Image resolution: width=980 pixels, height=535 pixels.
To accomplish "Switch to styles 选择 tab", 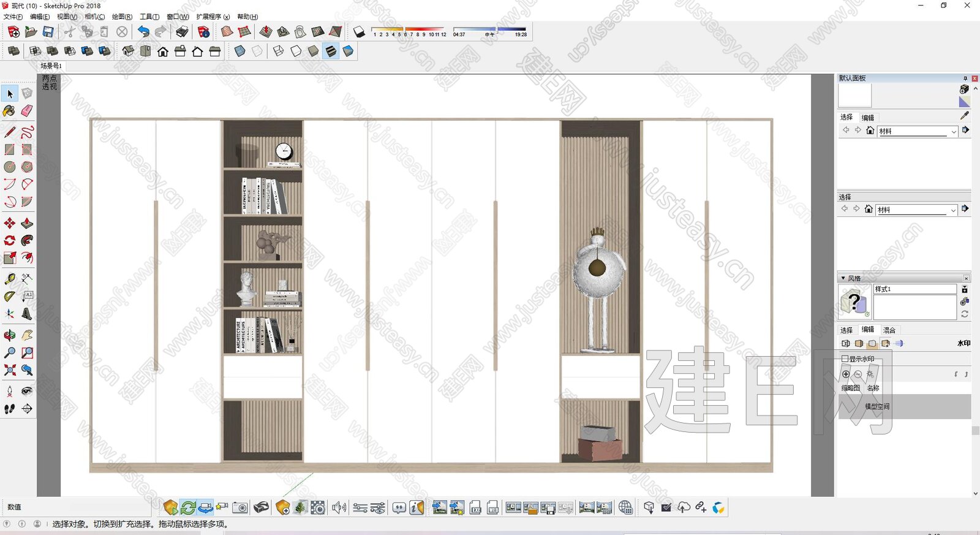I will (846, 330).
